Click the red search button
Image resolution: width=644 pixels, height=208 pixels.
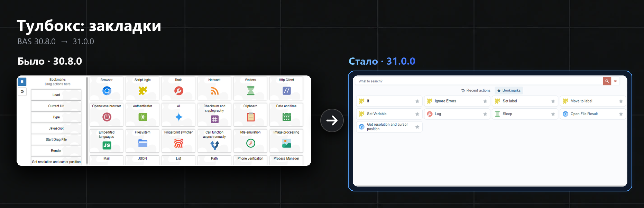pos(607,81)
